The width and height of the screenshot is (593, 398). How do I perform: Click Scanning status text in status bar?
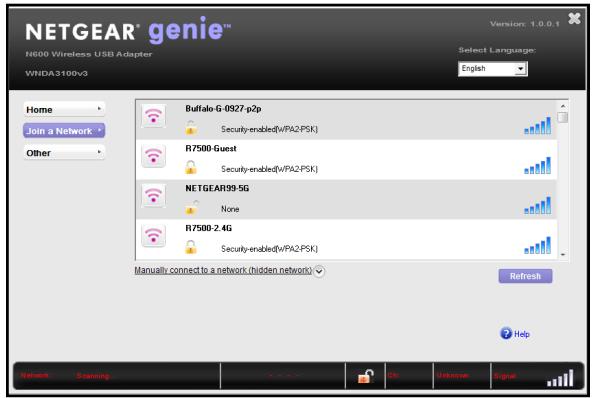click(x=93, y=376)
